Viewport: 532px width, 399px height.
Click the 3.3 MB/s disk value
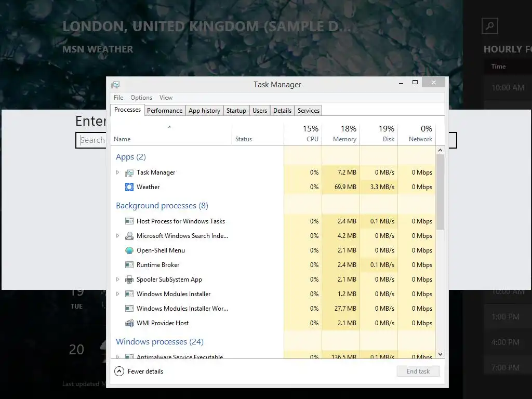pos(382,187)
